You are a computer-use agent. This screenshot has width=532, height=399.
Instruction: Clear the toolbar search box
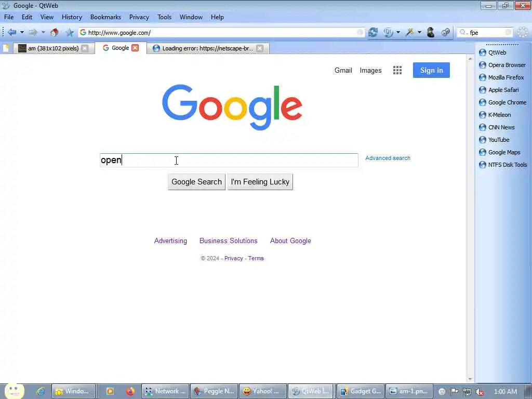[x=508, y=33]
